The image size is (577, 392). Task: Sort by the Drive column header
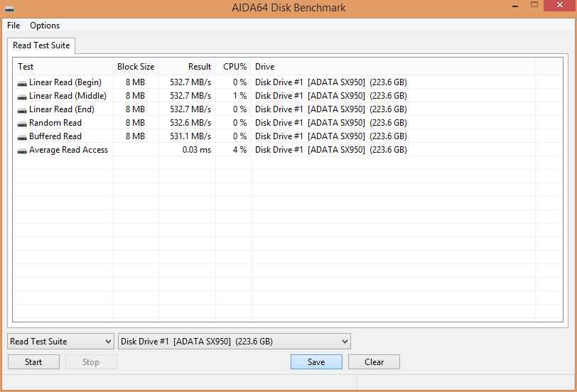click(393, 67)
